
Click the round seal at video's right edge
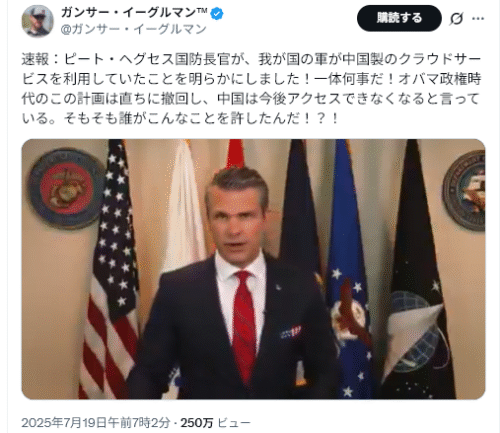464,191
